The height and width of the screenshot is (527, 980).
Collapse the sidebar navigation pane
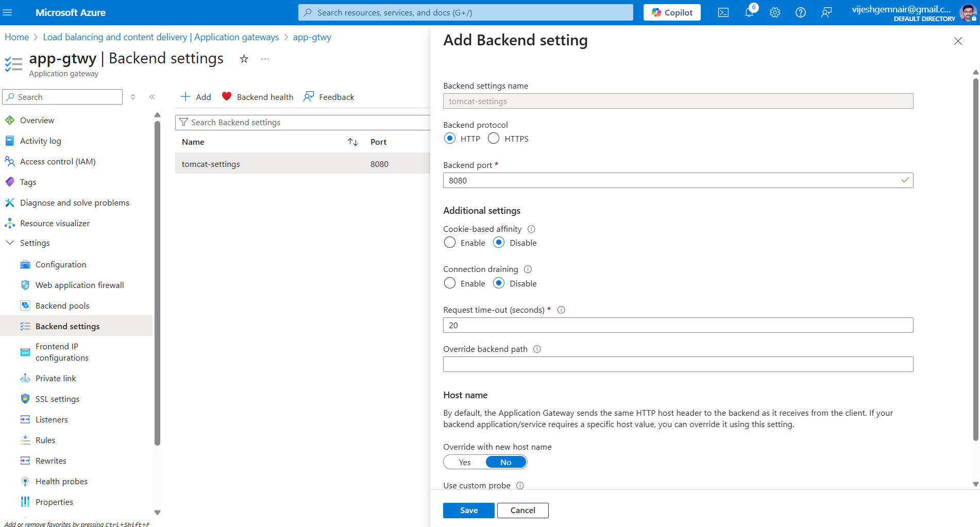click(x=152, y=97)
